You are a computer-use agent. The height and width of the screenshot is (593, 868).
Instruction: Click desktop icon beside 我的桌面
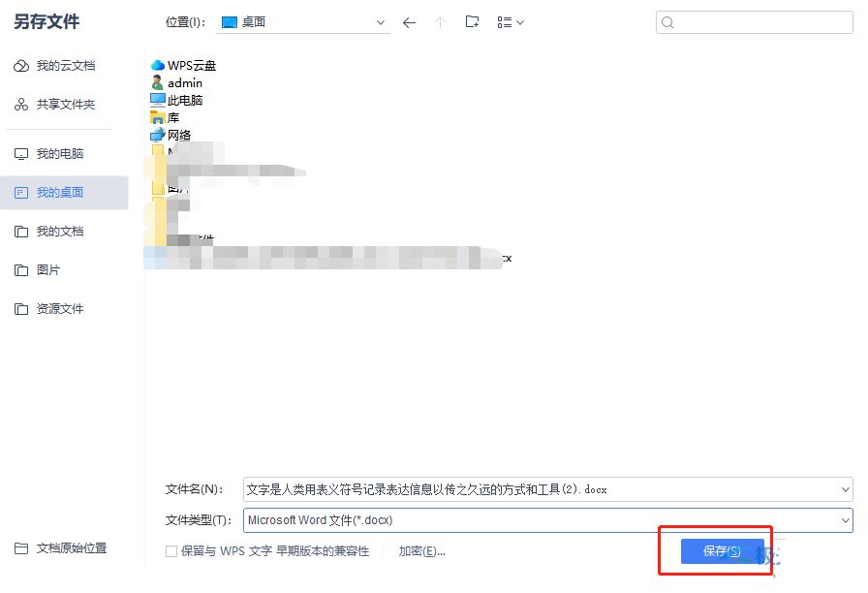[21, 193]
